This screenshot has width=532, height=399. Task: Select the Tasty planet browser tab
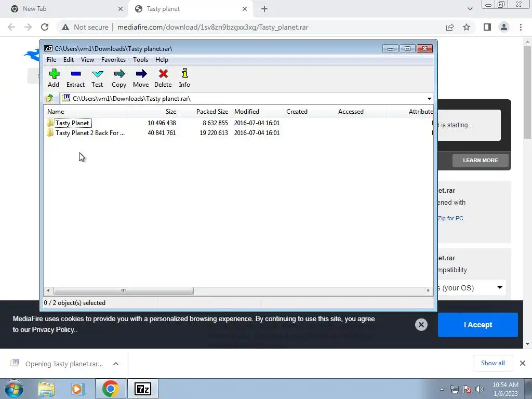coord(190,9)
